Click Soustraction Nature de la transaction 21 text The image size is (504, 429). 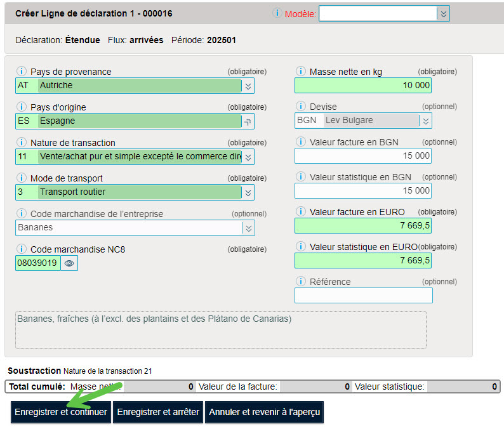(80, 371)
